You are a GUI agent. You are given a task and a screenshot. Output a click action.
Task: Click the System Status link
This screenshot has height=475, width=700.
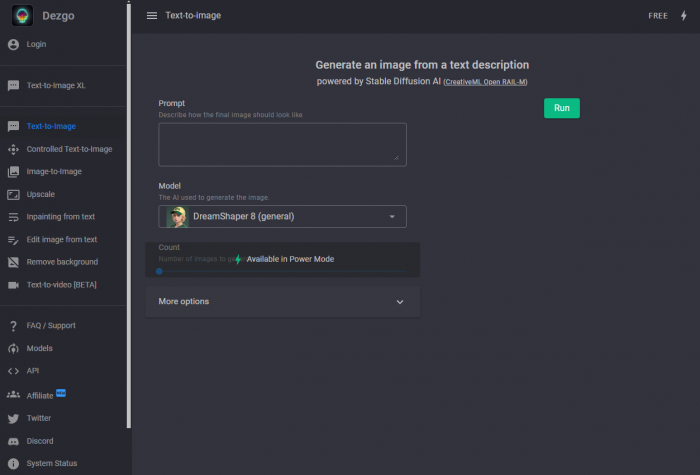[52, 463]
